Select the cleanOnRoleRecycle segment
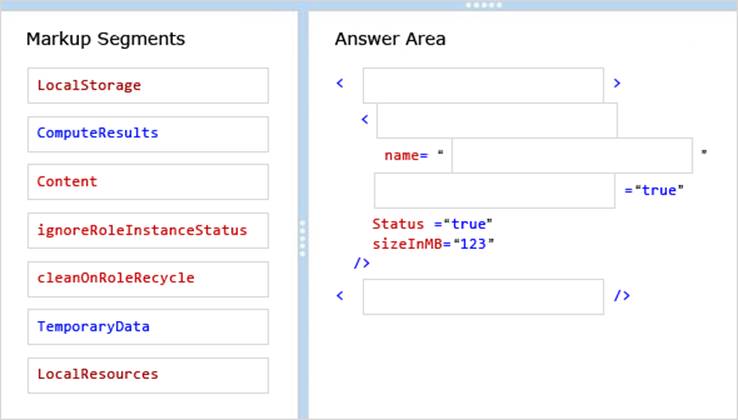738x420 pixels. (x=148, y=279)
